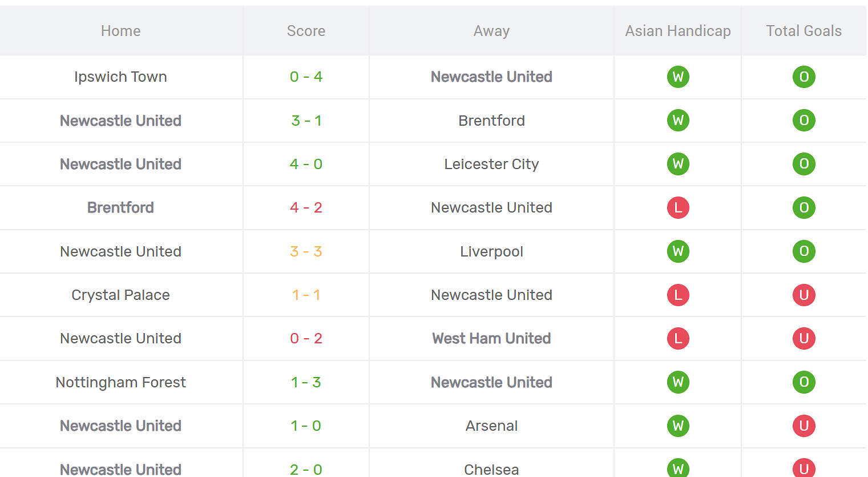The width and height of the screenshot is (868, 477).
Task: Click the L handicap badge in Brentford 4 - 2 row
Action: (678, 207)
